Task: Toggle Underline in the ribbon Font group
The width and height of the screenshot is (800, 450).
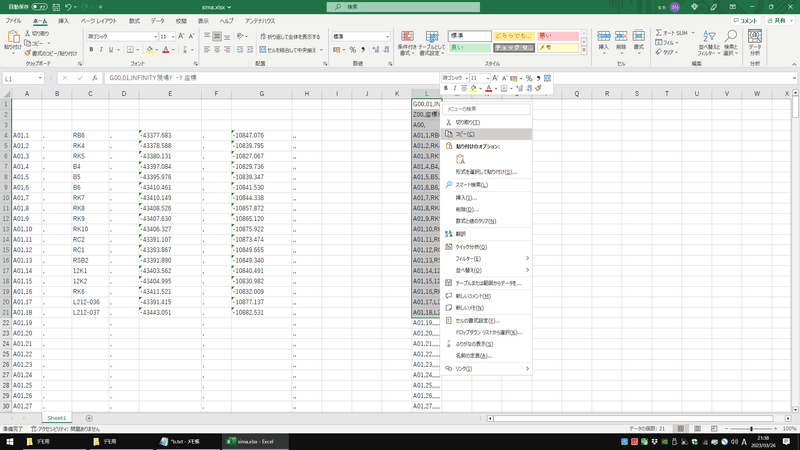Action: click(x=111, y=49)
